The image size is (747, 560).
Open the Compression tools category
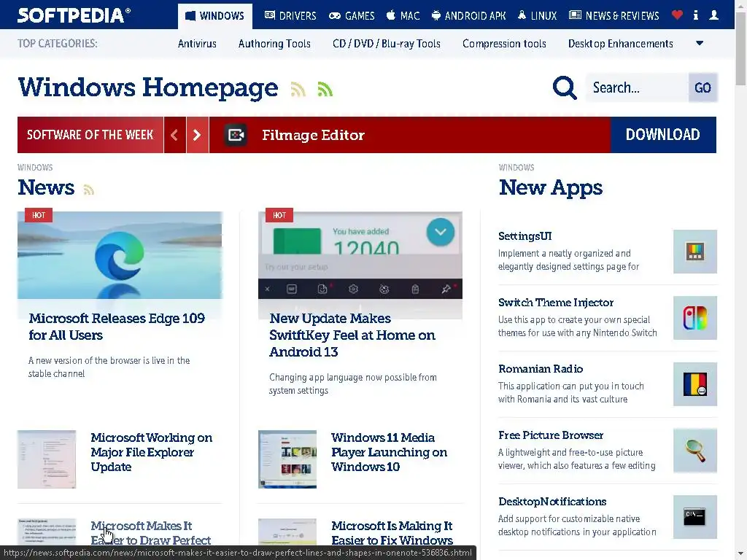[x=504, y=44]
